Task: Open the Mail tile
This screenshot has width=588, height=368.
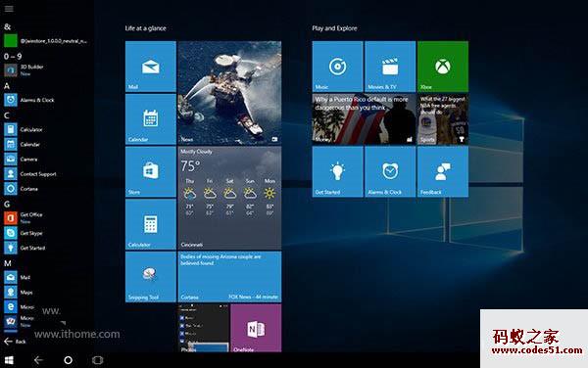Action: 150,67
